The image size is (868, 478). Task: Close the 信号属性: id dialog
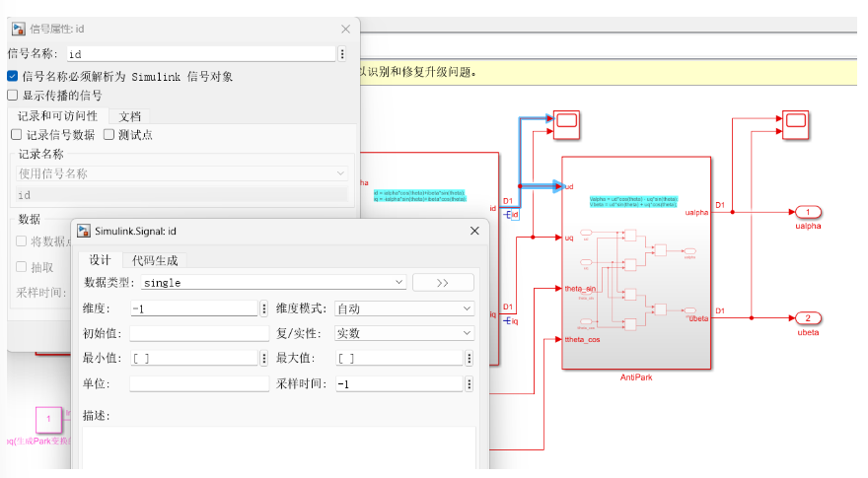(345, 29)
